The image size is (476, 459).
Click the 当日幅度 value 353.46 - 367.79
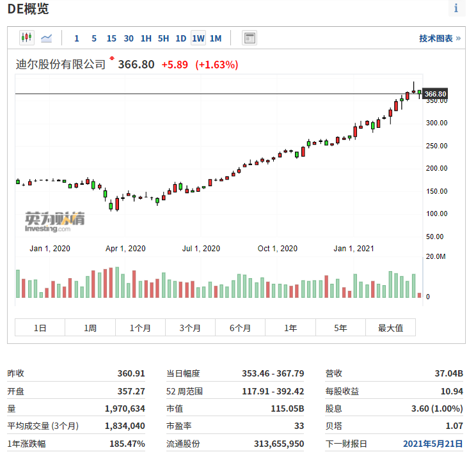273,373
